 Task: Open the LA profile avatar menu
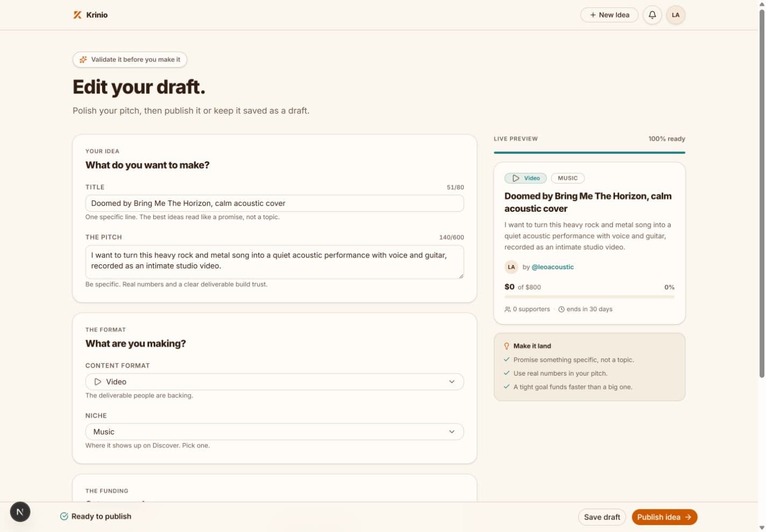pos(676,15)
